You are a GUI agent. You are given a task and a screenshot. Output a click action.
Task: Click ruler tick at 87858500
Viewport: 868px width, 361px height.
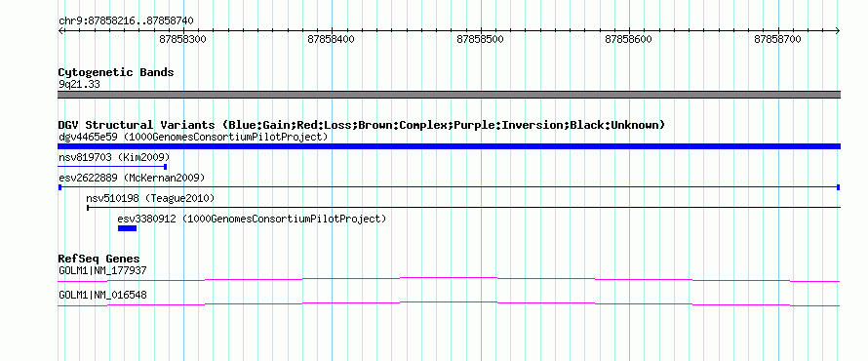(481, 31)
